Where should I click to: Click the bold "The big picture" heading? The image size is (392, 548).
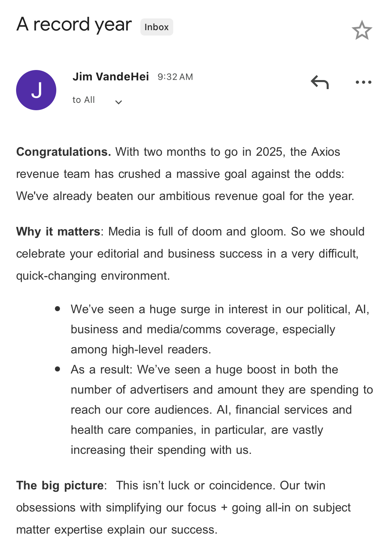click(60, 486)
